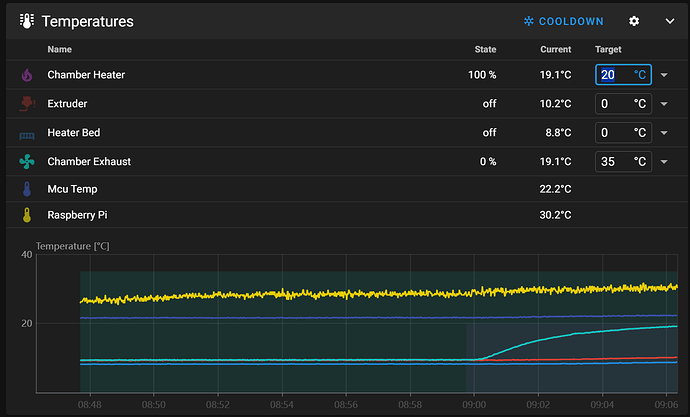Image resolution: width=690 pixels, height=417 pixels.
Task: Click the Mcu Temp thermometer icon
Action: pos(27,189)
